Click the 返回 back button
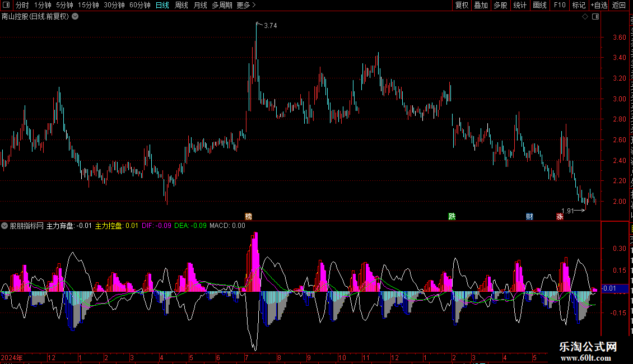The height and width of the screenshot is (364, 633). [618, 5]
